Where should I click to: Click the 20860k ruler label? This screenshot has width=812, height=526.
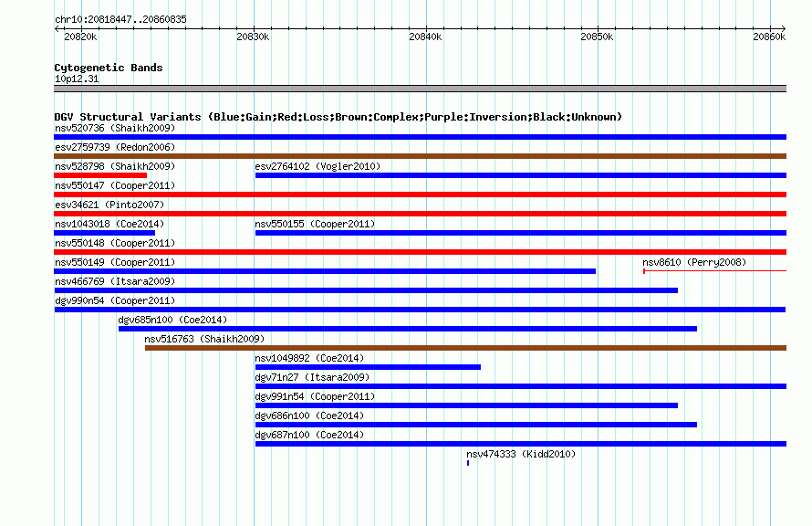tap(769, 37)
